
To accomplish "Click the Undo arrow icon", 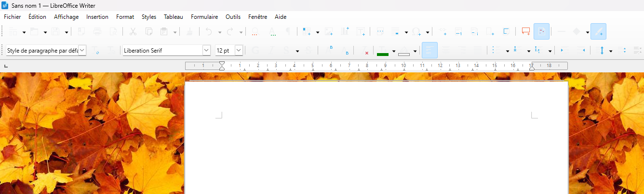I will pos(208,32).
